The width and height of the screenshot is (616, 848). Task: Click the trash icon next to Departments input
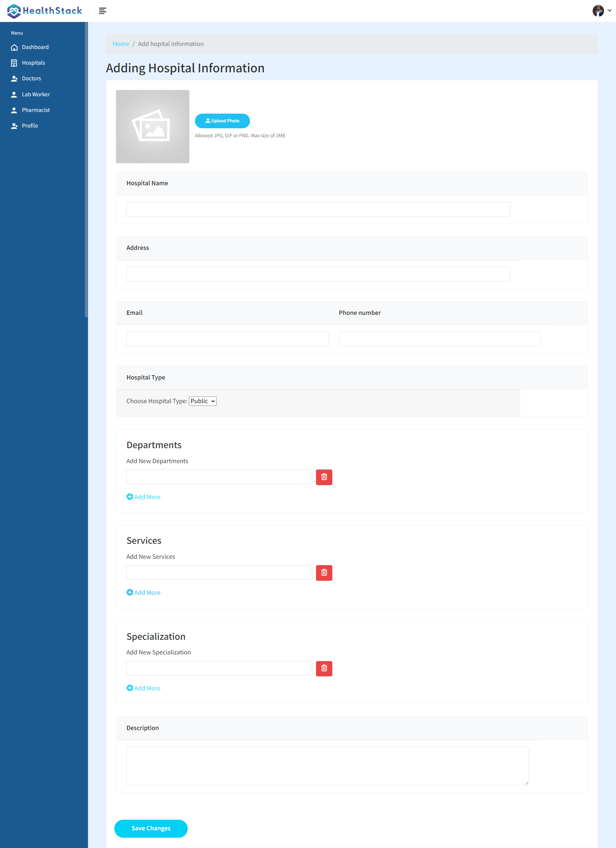[324, 477]
